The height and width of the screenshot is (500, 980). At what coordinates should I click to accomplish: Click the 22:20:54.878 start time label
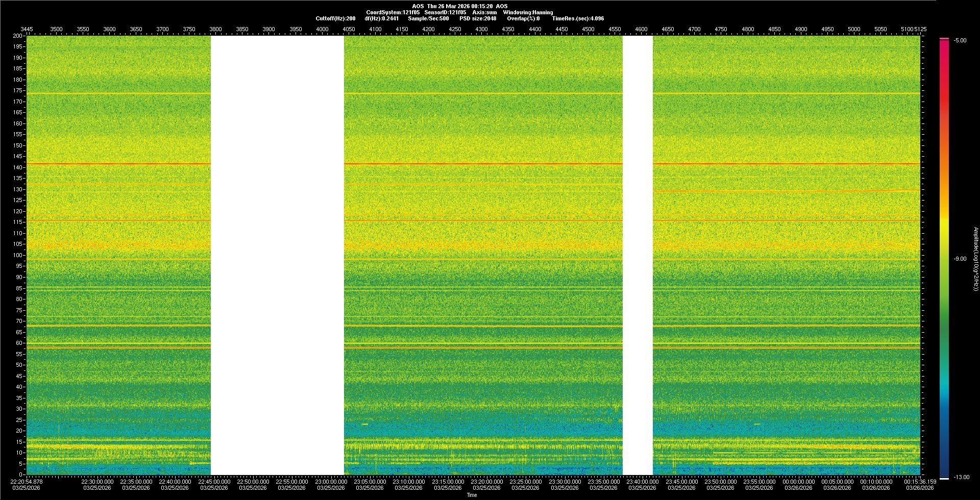[27, 481]
